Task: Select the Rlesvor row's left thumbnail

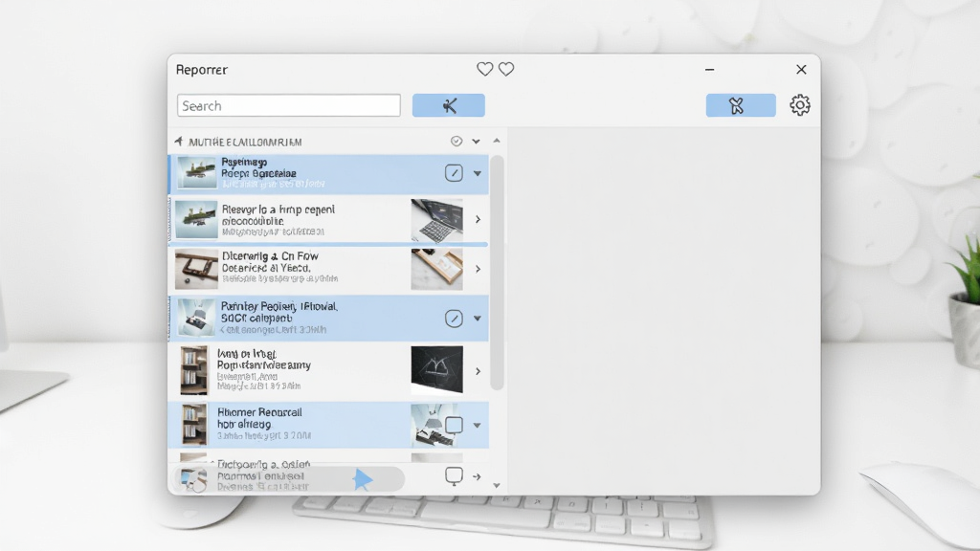Action: click(x=196, y=219)
